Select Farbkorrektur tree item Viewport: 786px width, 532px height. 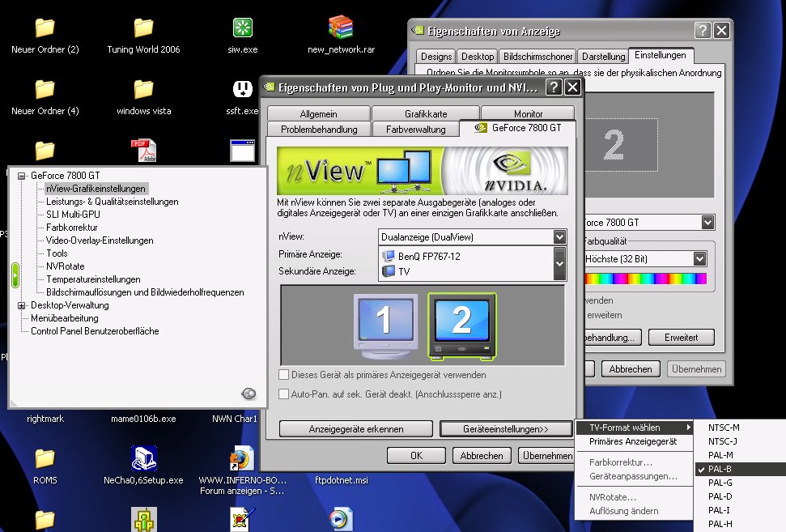click(72, 228)
